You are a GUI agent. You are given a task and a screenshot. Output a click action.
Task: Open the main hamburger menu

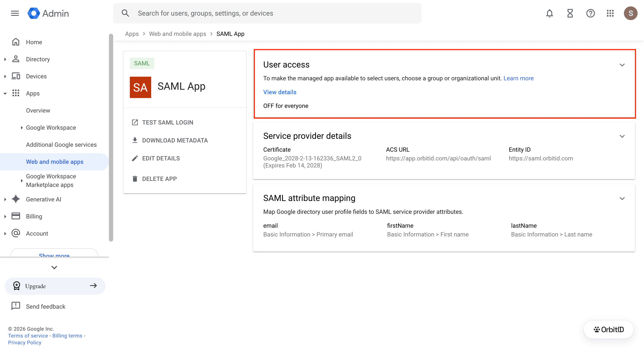[x=15, y=13]
